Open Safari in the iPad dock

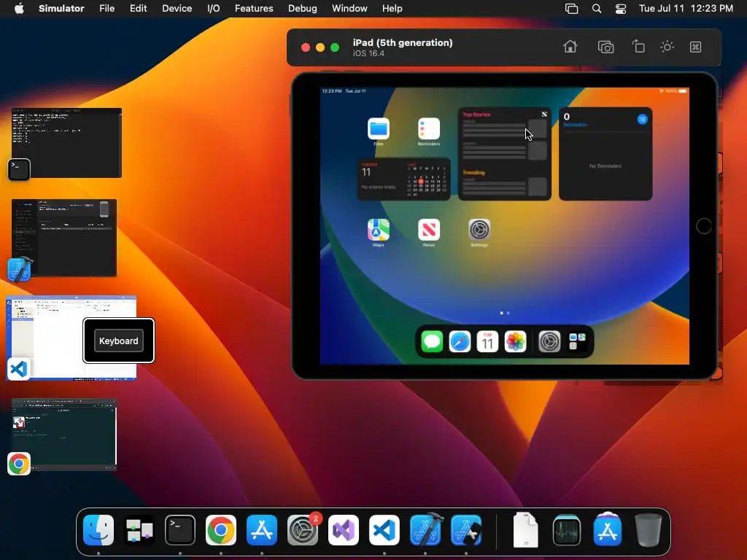tap(460, 341)
